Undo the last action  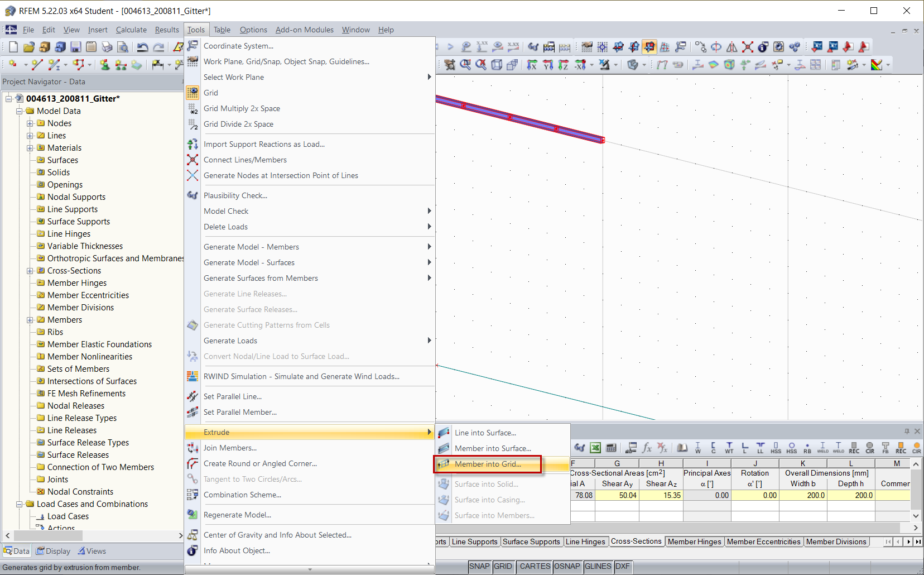click(x=143, y=47)
